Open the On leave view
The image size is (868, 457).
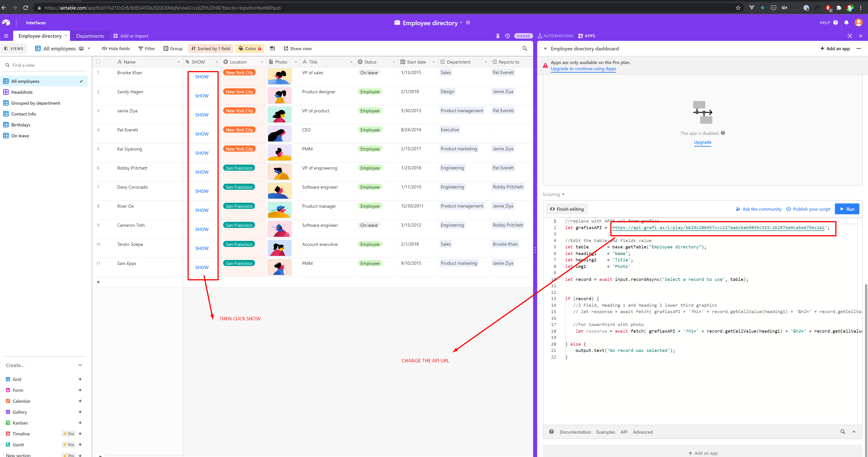tap(20, 136)
